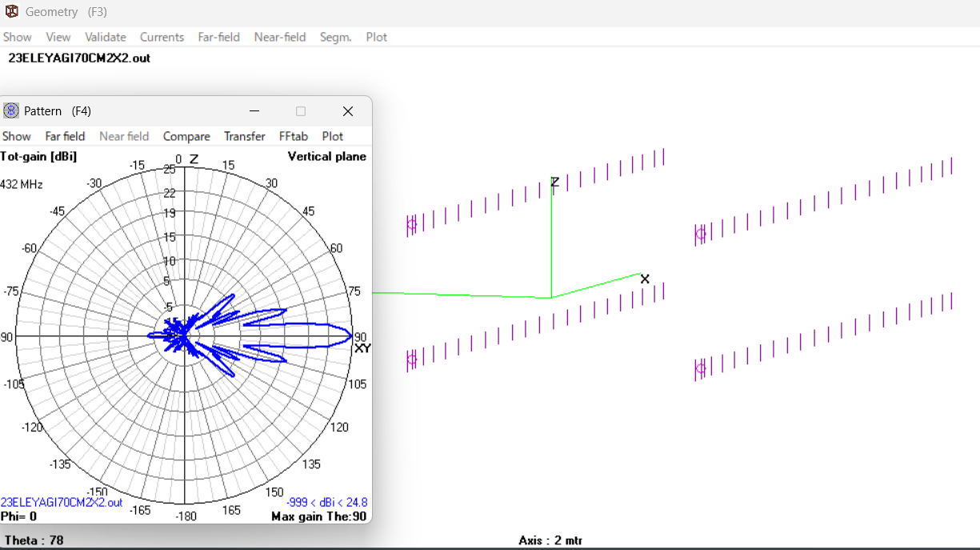The height and width of the screenshot is (550, 980).
Task: Open Far field menu in Pattern window
Action: click(x=65, y=136)
